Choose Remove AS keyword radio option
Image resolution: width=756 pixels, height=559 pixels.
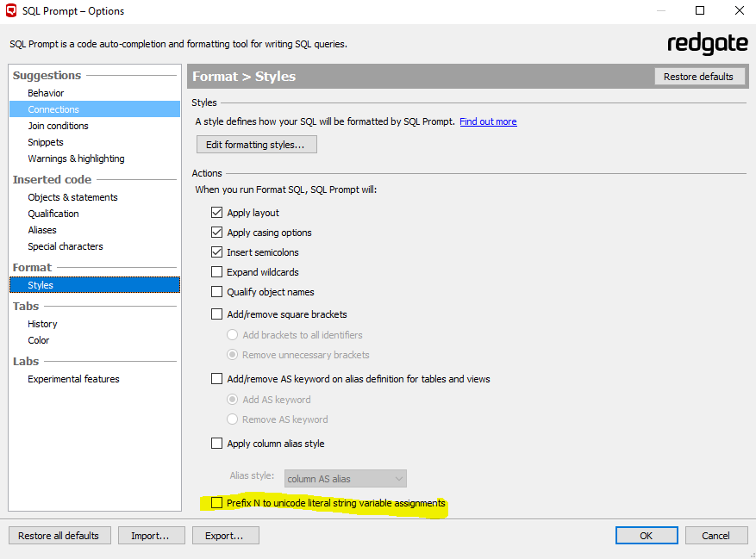(233, 419)
